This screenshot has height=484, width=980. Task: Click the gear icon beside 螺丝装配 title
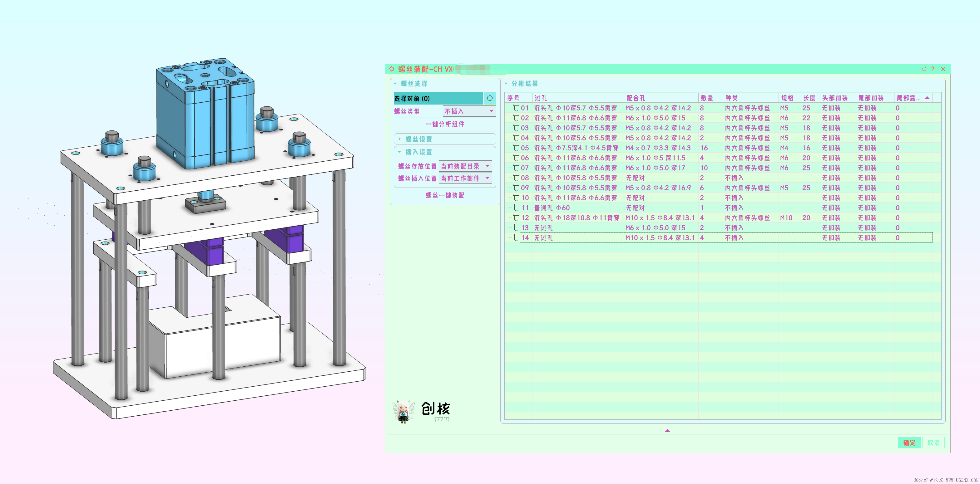(x=391, y=69)
